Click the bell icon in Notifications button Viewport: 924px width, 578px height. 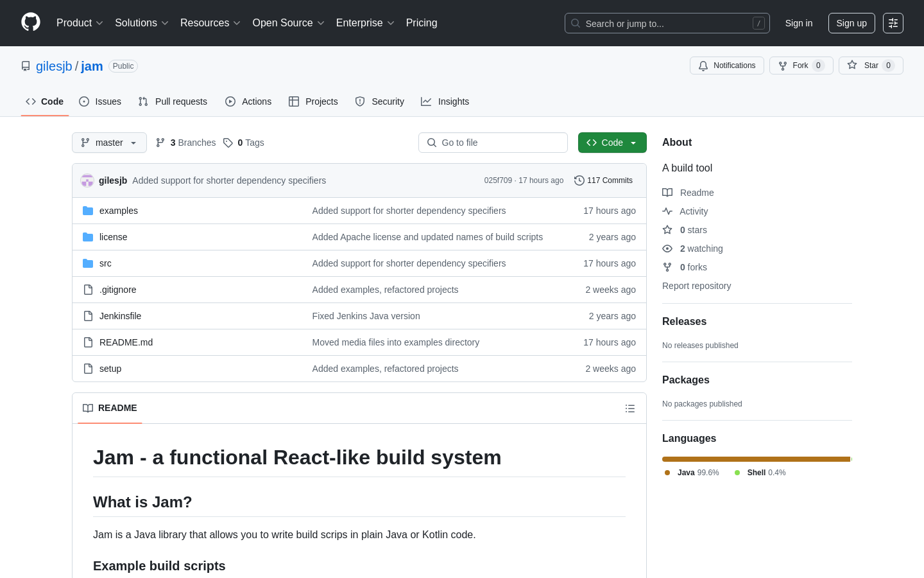[x=703, y=66]
